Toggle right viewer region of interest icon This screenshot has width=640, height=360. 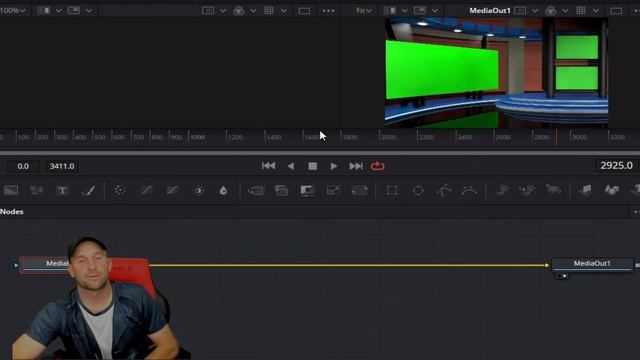coord(520,11)
